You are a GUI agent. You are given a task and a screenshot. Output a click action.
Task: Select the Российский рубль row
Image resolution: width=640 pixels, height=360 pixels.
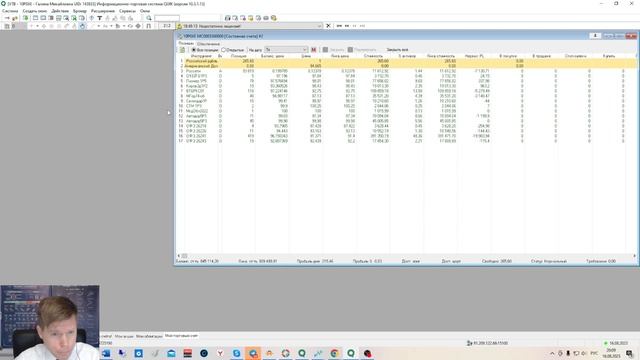pos(406,61)
